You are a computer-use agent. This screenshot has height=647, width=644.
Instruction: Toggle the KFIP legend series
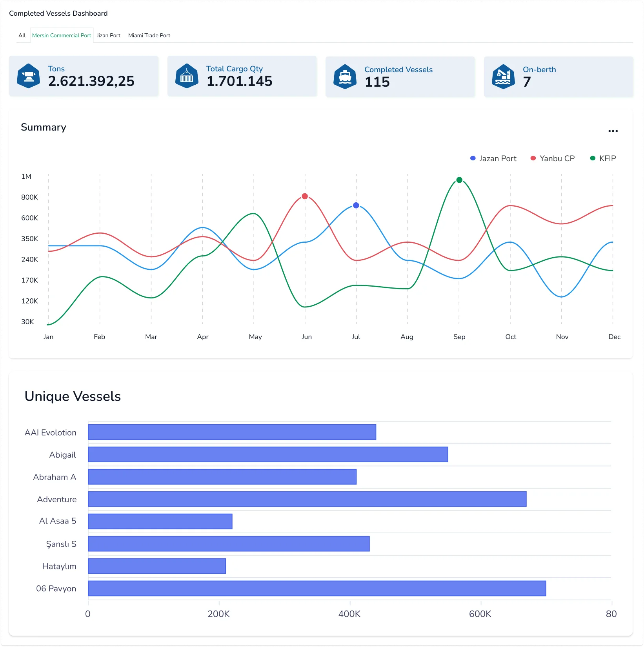[x=603, y=158]
